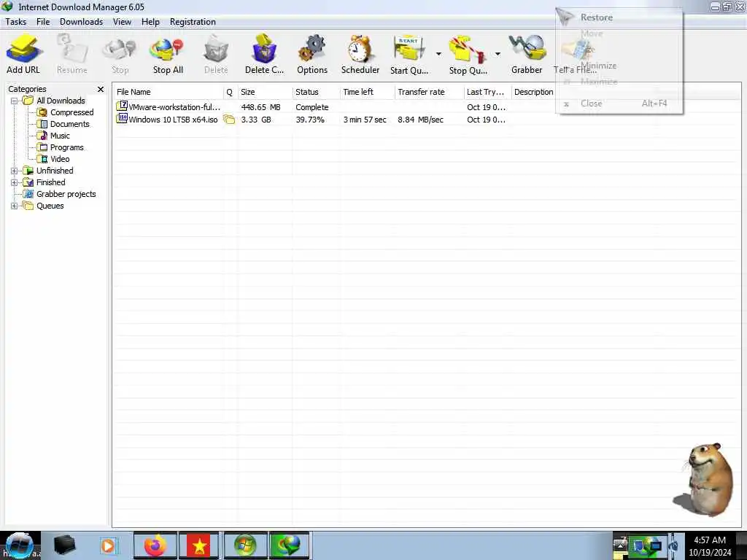Click the 448.65 MB size cell
747x560 pixels.
(260, 108)
